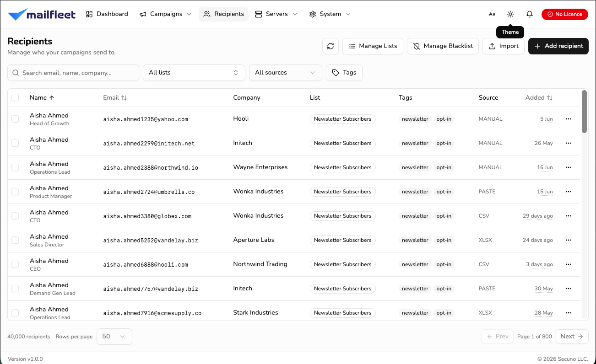The height and width of the screenshot is (364, 596).
Task: Expand the Campaigns menu
Action: [x=166, y=14]
